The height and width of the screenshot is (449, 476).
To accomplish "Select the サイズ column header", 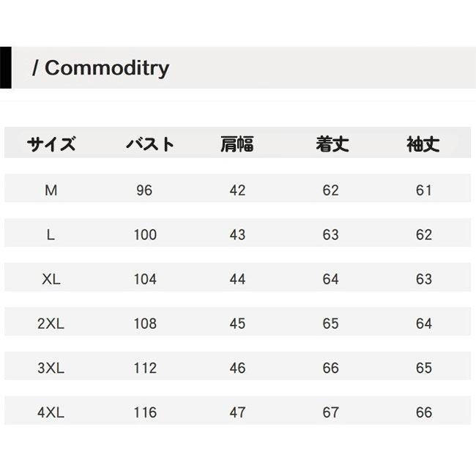I will point(51,144).
